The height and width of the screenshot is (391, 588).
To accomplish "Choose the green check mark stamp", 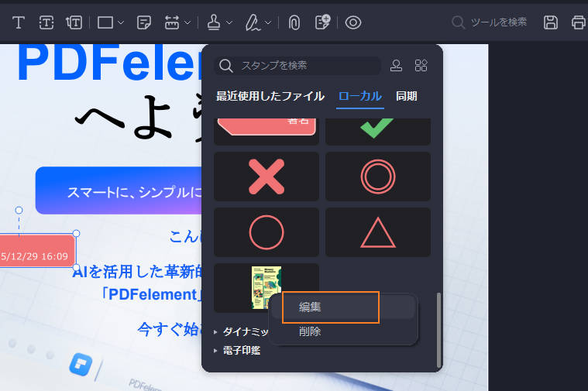I will click(x=378, y=131).
